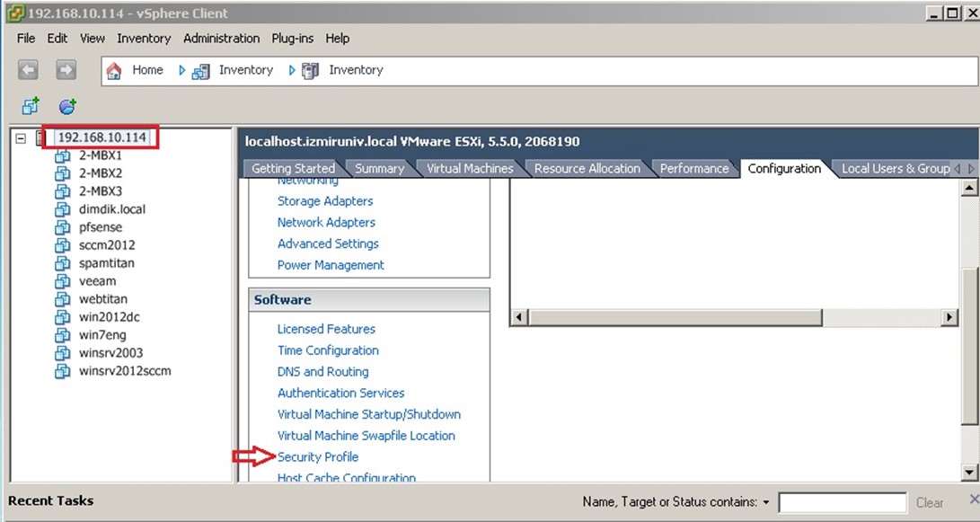Click the Recent Tasks filter text field
The image size is (980, 522).
(843, 502)
